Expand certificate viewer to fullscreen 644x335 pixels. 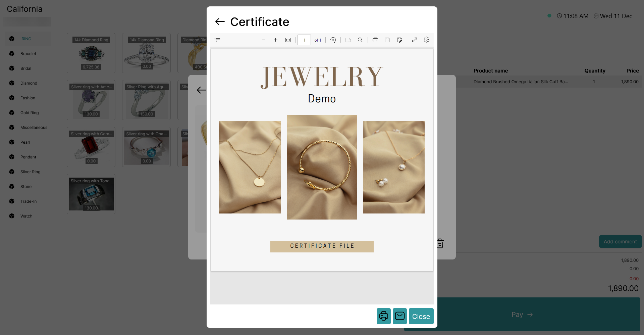pos(415,40)
